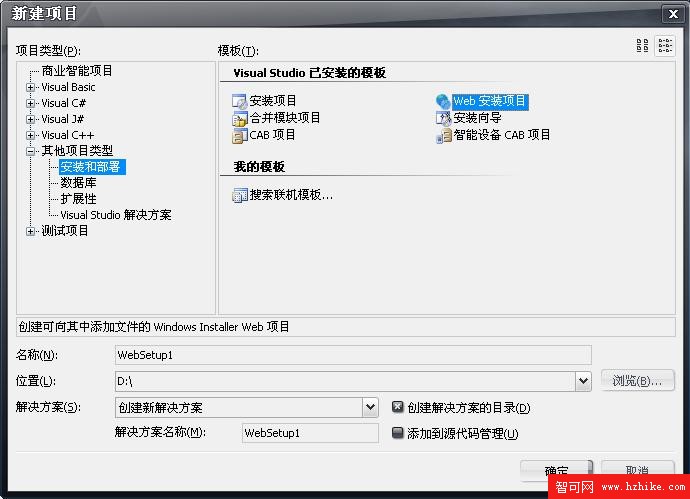Select the 测试项目 tree label
690x499 pixels.
click(x=65, y=231)
